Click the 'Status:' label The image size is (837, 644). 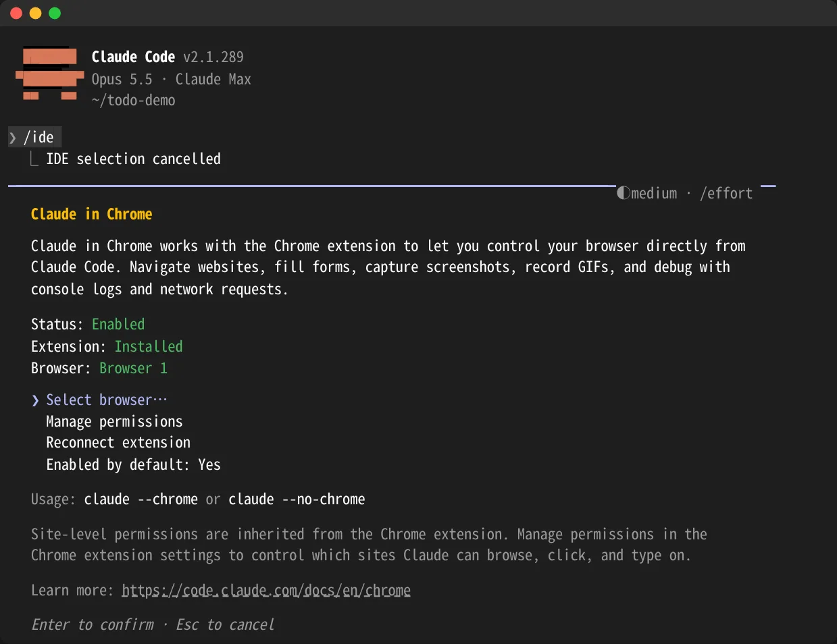pyautogui.click(x=57, y=324)
